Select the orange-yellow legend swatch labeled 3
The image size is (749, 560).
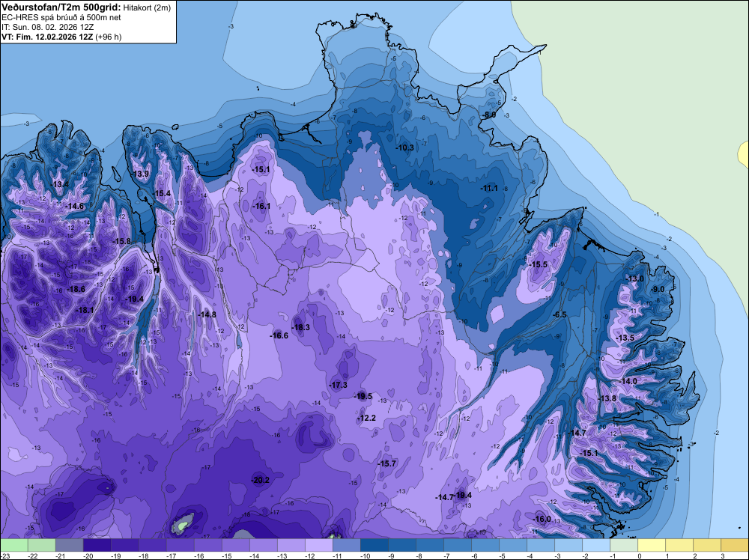click(735, 545)
